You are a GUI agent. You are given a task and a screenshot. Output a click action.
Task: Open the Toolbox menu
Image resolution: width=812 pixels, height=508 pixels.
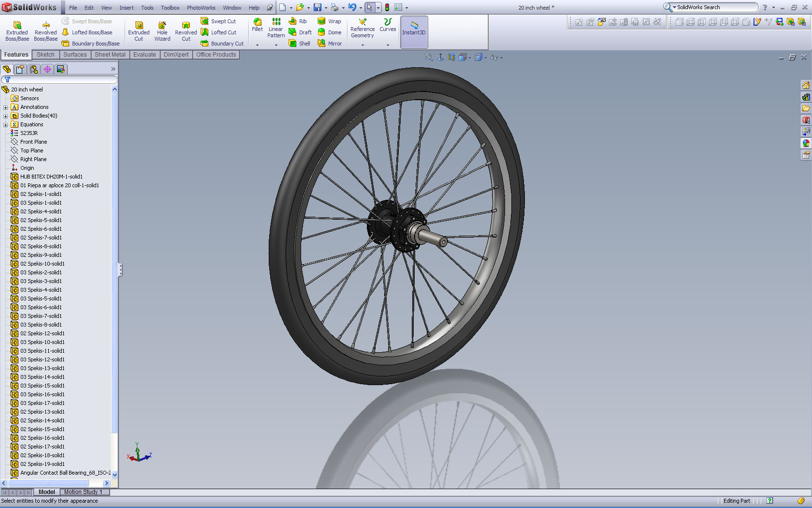tap(170, 8)
